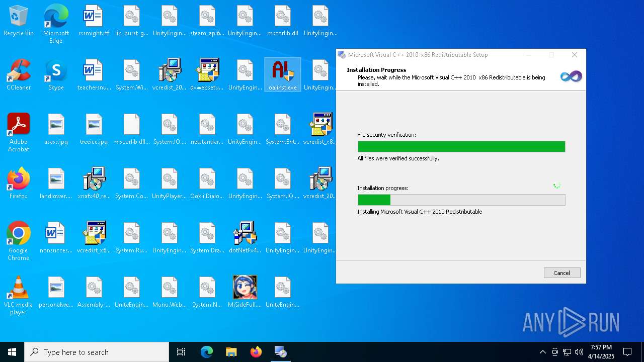Select the rssmight.rtf document icon
The width and height of the screenshot is (644, 362).
pyautogui.click(x=94, y=21)
